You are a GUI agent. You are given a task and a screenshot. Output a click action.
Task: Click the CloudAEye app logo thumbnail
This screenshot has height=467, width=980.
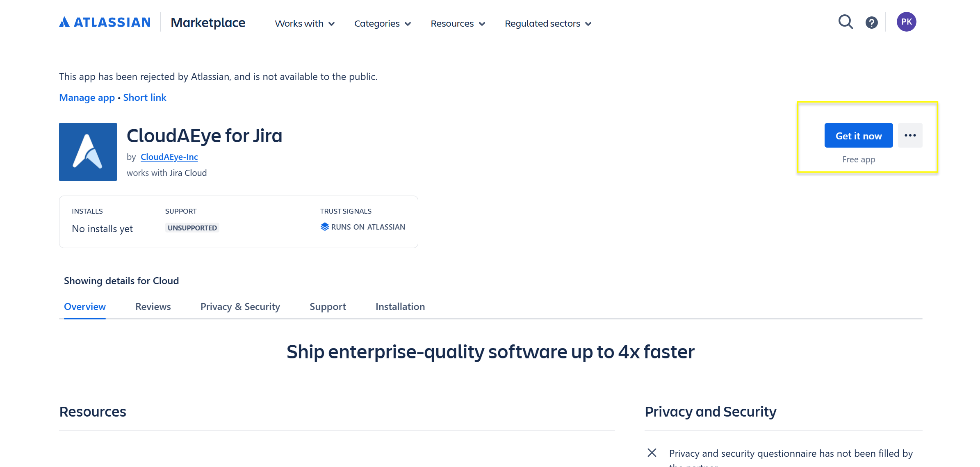(88, 152)
